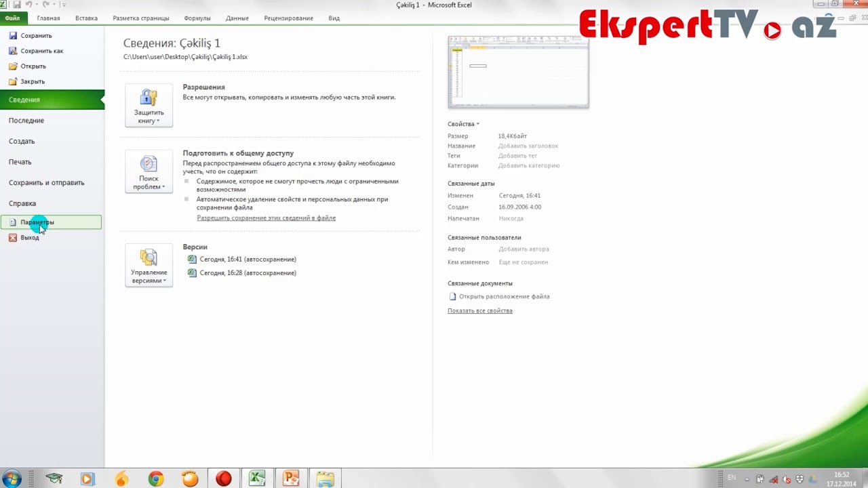Expand the Свойства properties dropdown

click(x=464, y=124)
